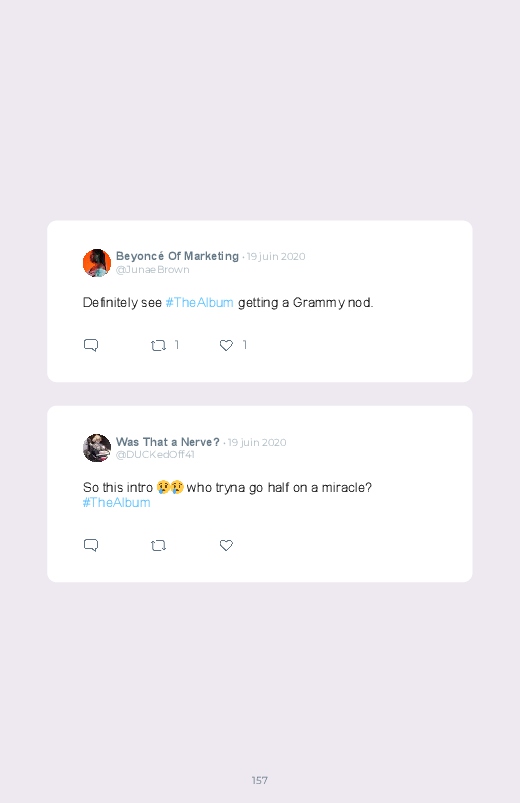Visit the @JunaeBrown handle

pyautogui.click(x=153, y=270)
